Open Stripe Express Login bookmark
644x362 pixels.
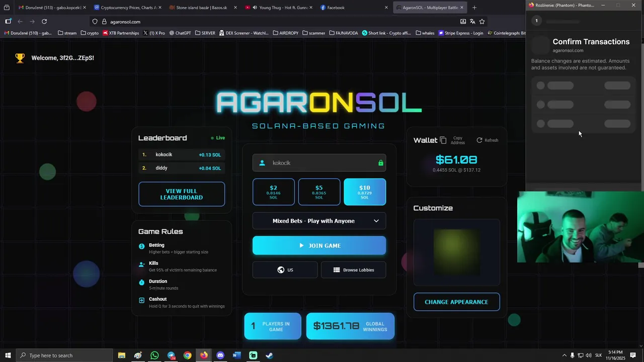[x=461, y=33]
